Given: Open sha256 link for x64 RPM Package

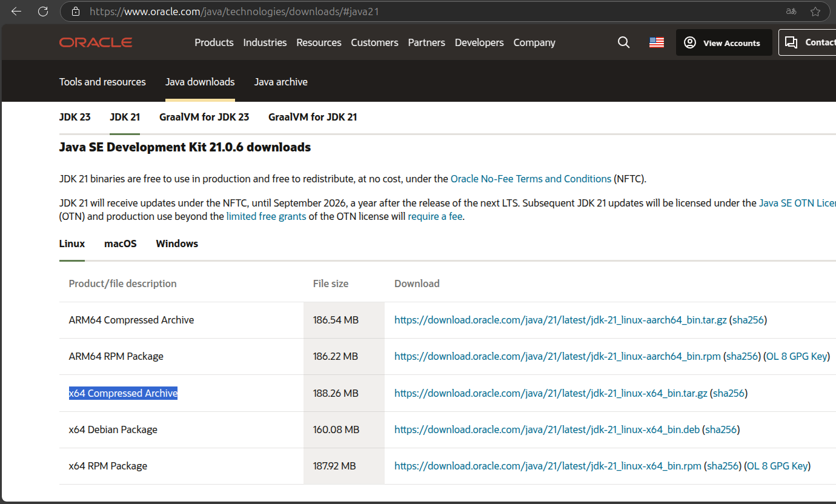Looking at the screenshot, I should tap(723, 466).
